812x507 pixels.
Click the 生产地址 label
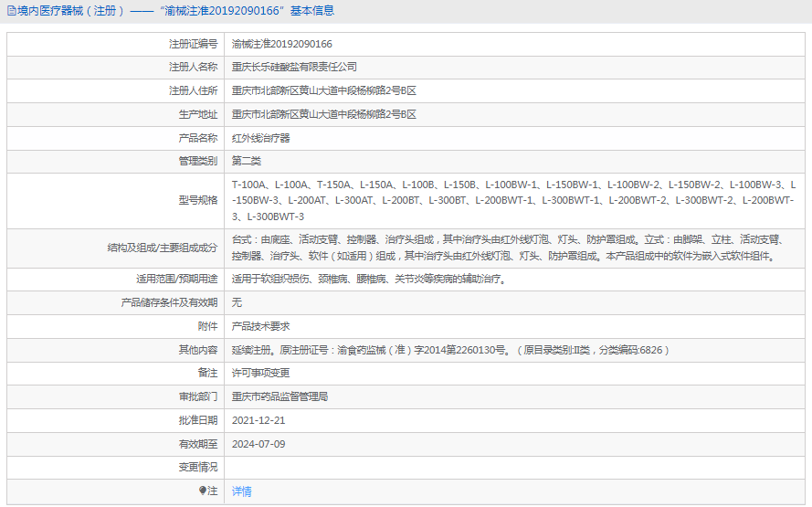(198, 114)
